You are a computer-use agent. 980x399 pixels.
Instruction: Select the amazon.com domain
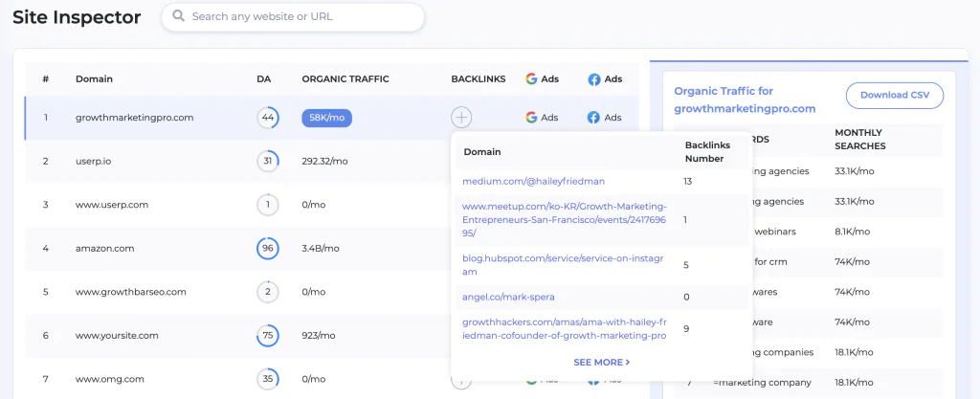[x=105, y=249]
